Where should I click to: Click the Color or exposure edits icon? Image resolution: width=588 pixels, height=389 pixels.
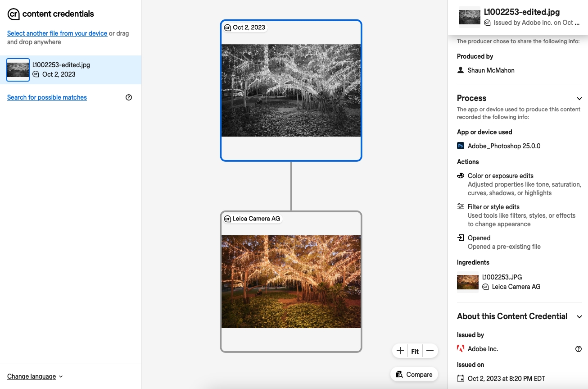[460, 175]
